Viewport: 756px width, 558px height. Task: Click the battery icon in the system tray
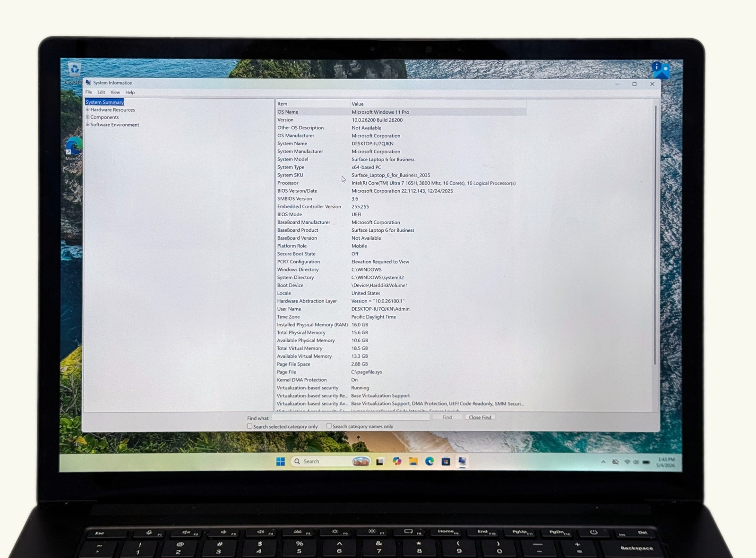646,462
